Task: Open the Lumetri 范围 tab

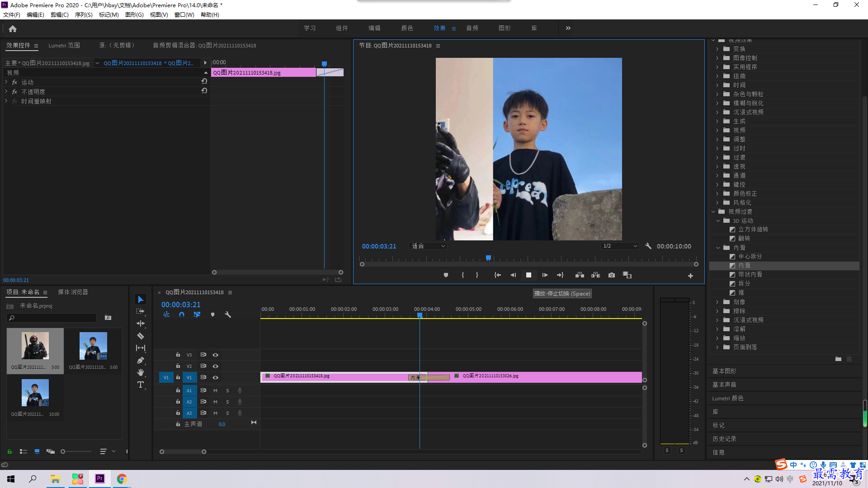Action: (x=64, y=45)
